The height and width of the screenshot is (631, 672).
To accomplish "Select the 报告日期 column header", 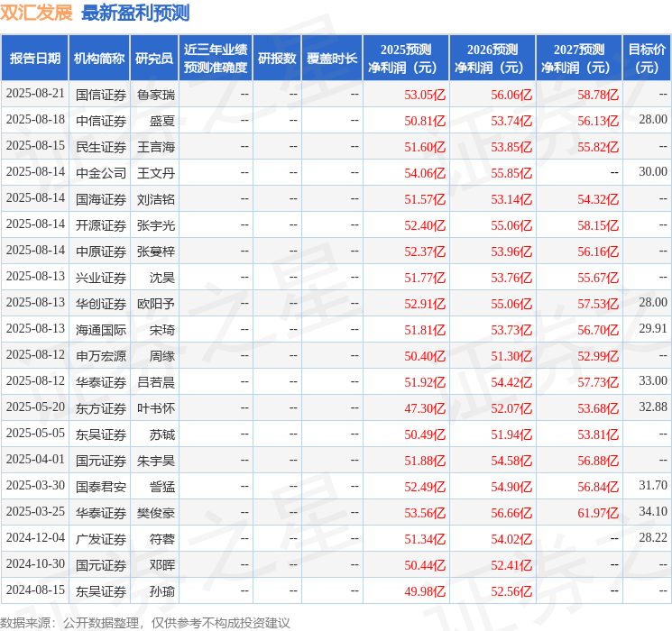I will click(34, 59).
